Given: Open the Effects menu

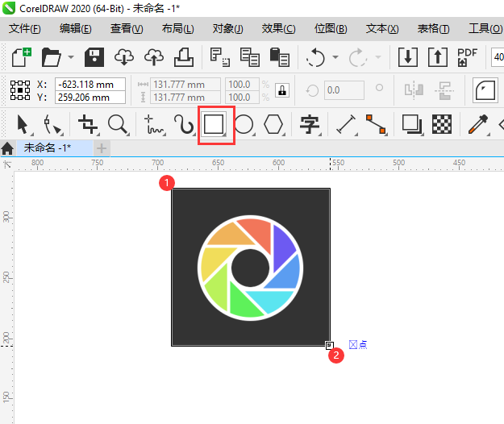Looking at the screenshot, I should (279, 28).
